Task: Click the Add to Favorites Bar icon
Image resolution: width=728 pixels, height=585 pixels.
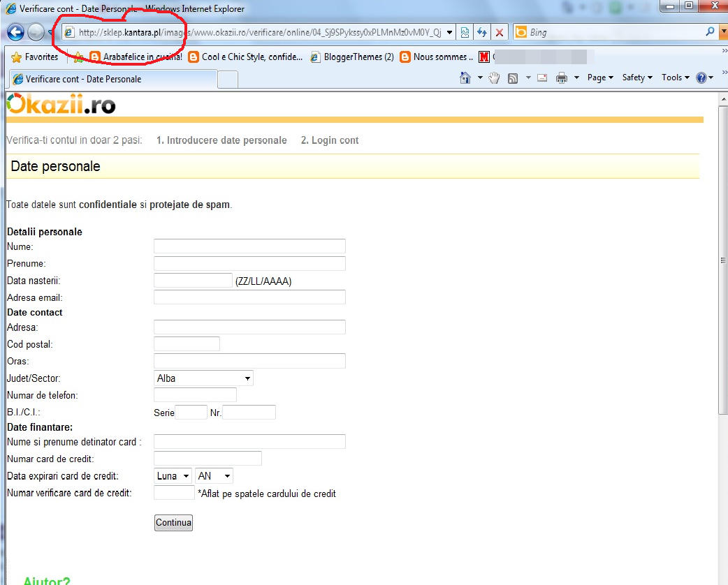Action: point(78,57)
